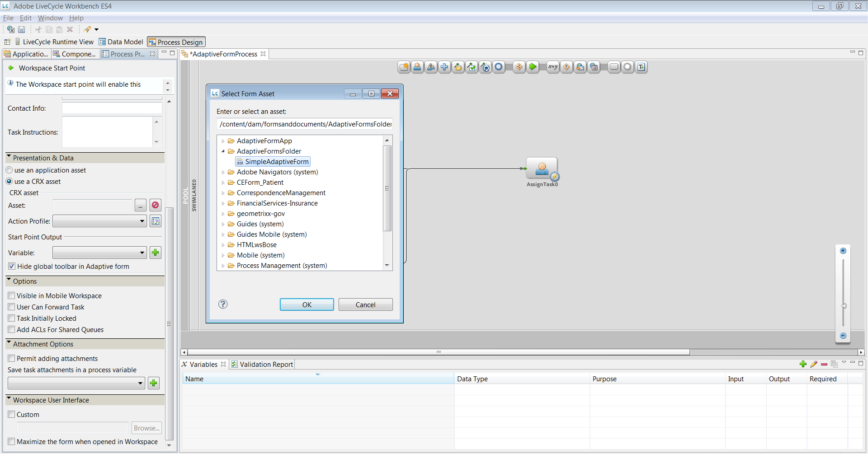Click the green arrow start icon in process toolbar
Viewport: 868px width, 454px height.
(533, 67)
